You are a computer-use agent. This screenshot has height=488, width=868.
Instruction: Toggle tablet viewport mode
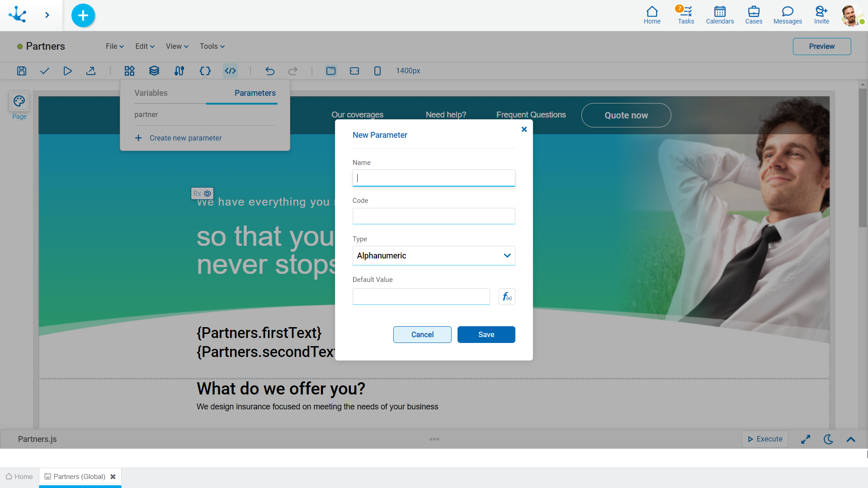pyautogui.click(x=355, y=71)
